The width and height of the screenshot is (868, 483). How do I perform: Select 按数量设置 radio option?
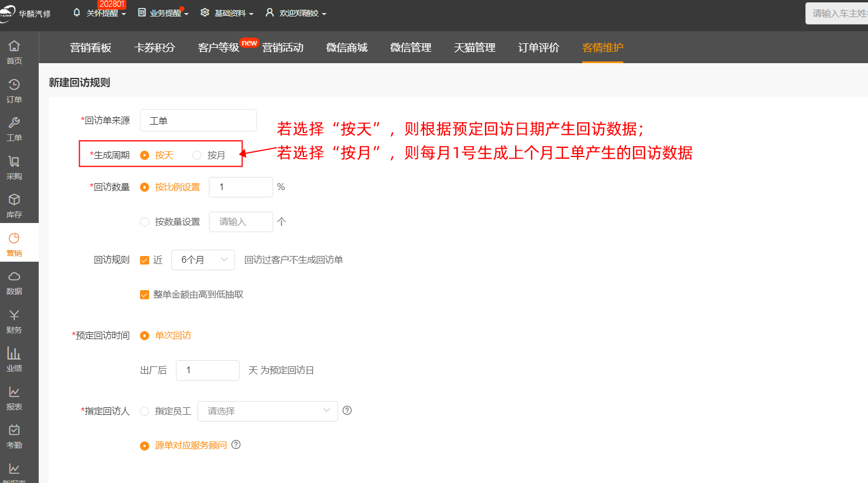(145, 222)
